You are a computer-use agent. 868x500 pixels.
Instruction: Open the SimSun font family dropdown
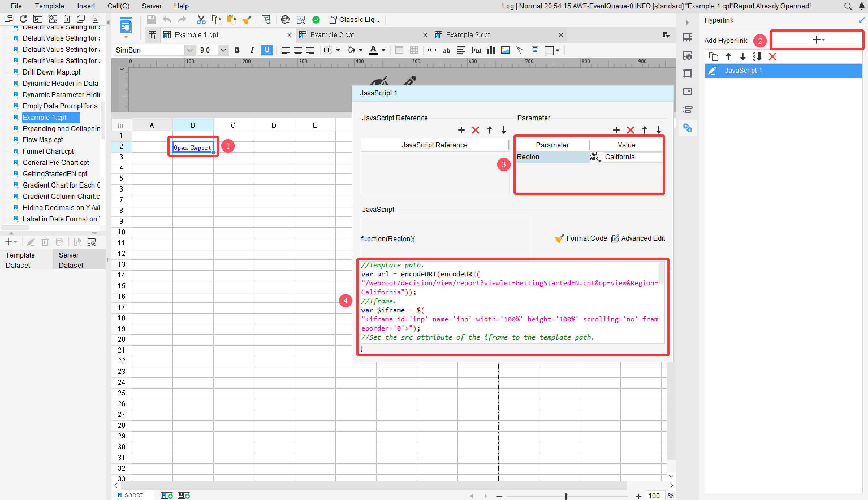(x=190, y=50)
